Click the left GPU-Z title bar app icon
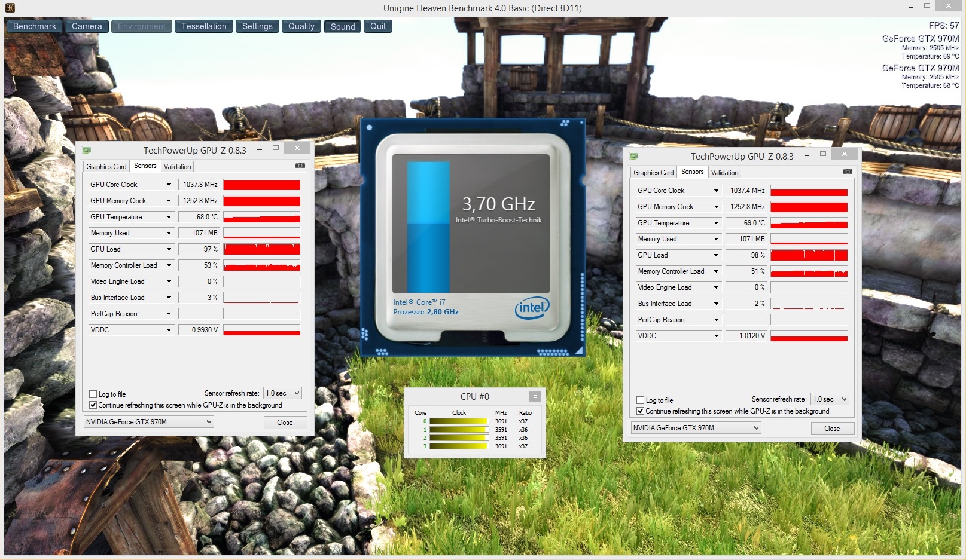The image size is (966, 560). click(87, 150)
